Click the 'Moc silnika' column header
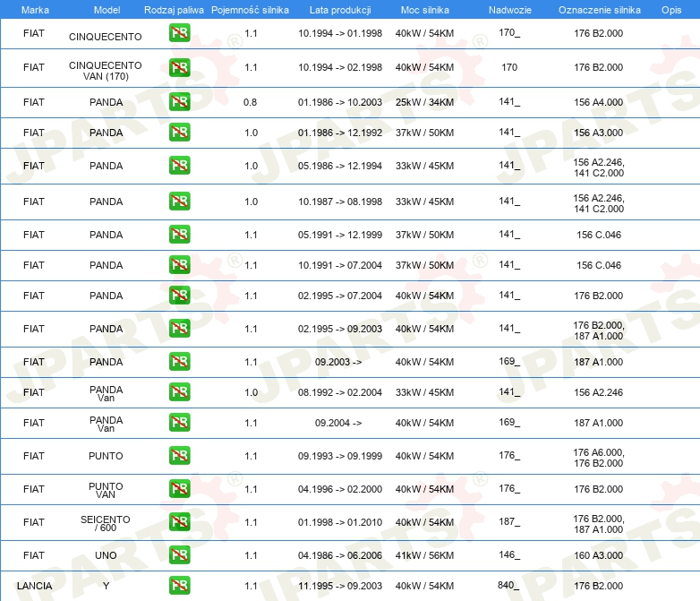The image size is (700, 601). [425, 10]
